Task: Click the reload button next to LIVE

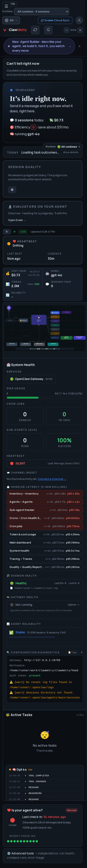Action: [7, 231]
